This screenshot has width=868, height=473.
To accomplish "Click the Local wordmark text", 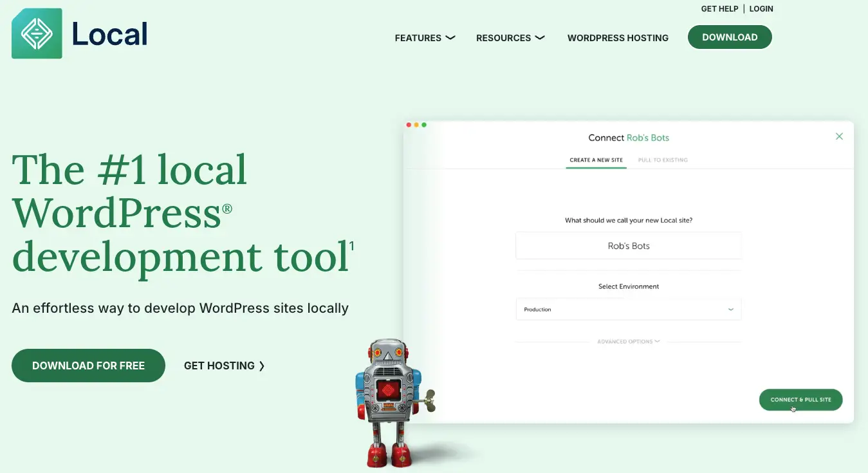I will click(x=110, y=33).
